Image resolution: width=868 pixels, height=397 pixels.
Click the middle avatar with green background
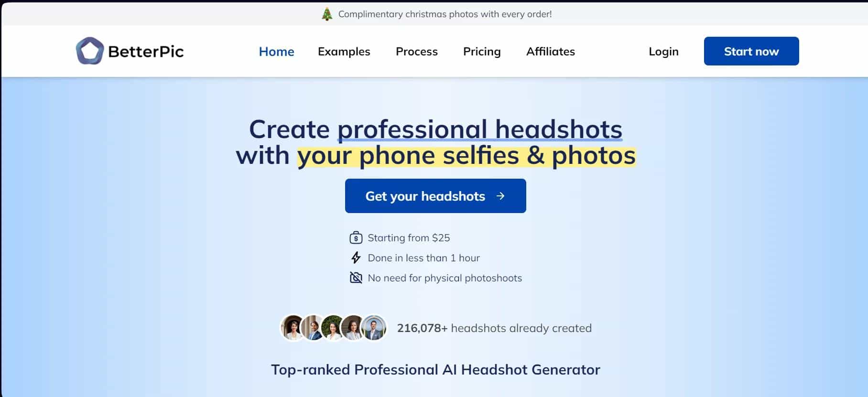tap(332, 328)
